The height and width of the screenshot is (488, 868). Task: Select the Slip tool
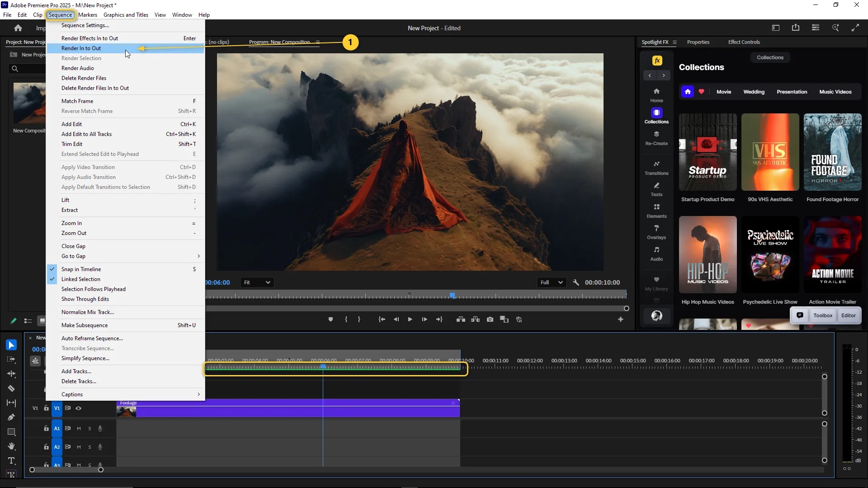pos(11,403)
